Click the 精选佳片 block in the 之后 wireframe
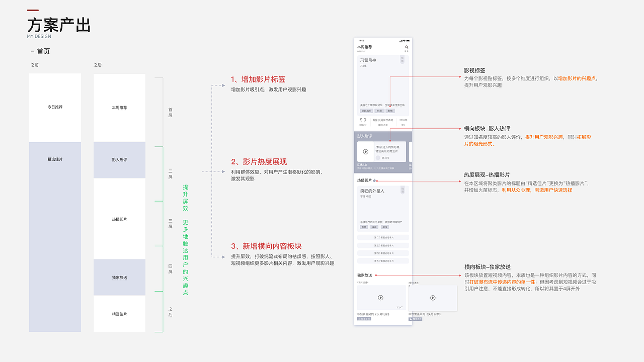644x362 pixels. tap(119, 314)
